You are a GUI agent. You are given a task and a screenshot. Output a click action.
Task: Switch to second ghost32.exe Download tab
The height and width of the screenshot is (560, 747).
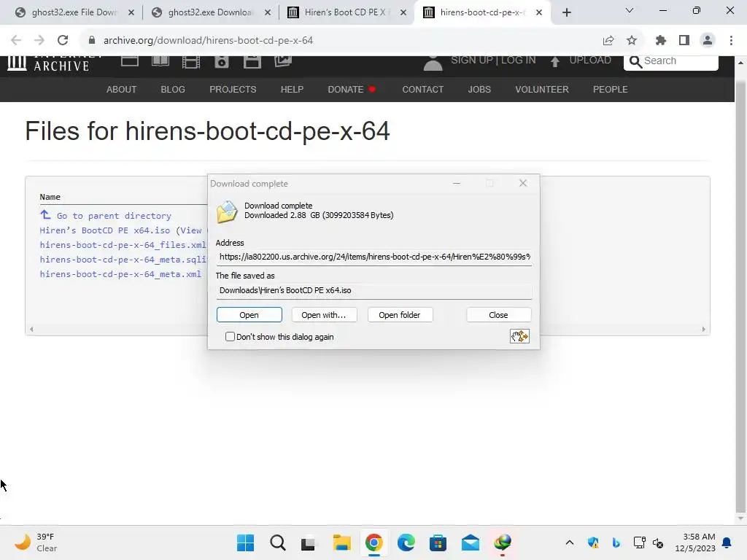point(209,12)
